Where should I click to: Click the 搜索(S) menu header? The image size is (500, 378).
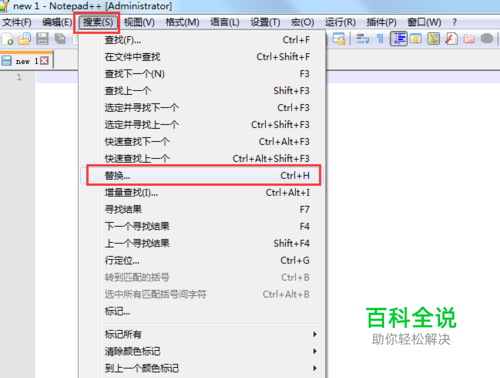tap(98, 22)
